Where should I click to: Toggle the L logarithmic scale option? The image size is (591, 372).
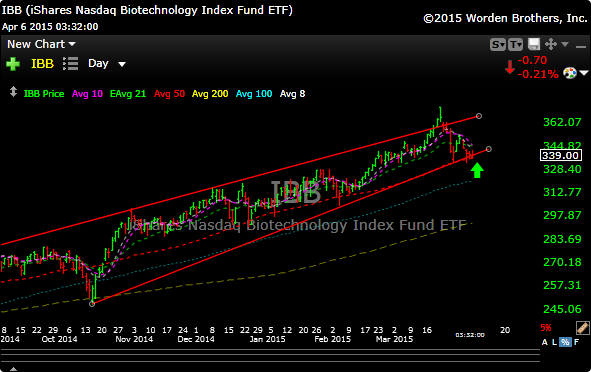pos(554,342)
